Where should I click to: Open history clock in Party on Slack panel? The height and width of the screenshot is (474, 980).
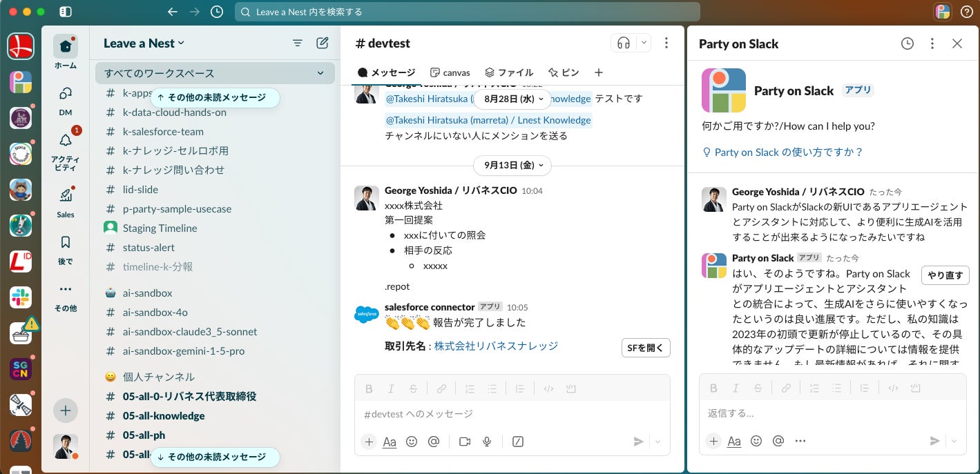click(907, 43)
